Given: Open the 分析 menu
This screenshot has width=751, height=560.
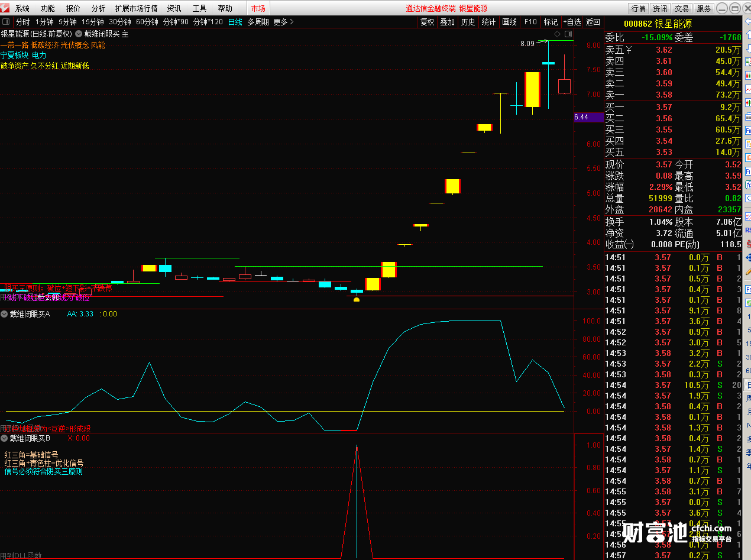Looking at the screenshot, I should click(x=99, y=8).
